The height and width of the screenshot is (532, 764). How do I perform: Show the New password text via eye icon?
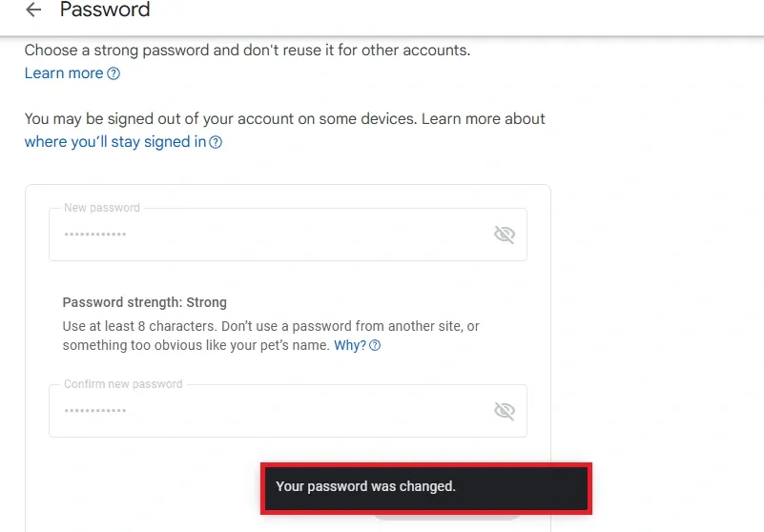pyautogui.click(x=504, y=235)
